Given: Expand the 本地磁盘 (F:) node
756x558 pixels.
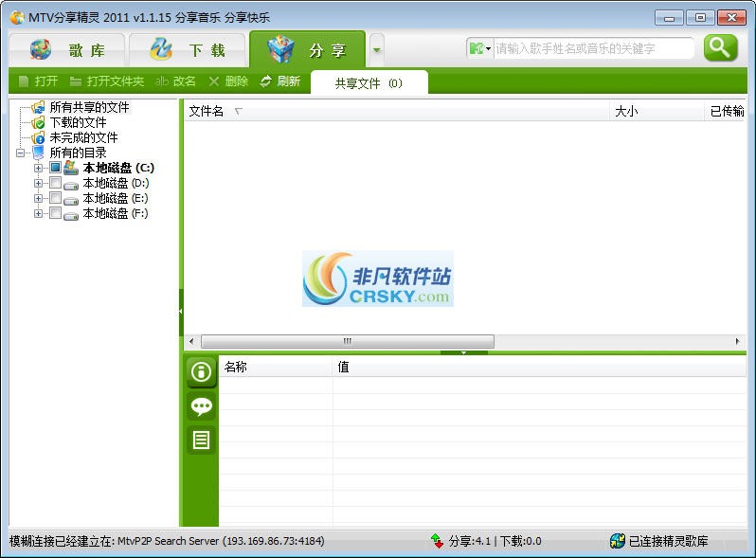Looking at the screenshot, I should tap(38, 213).
